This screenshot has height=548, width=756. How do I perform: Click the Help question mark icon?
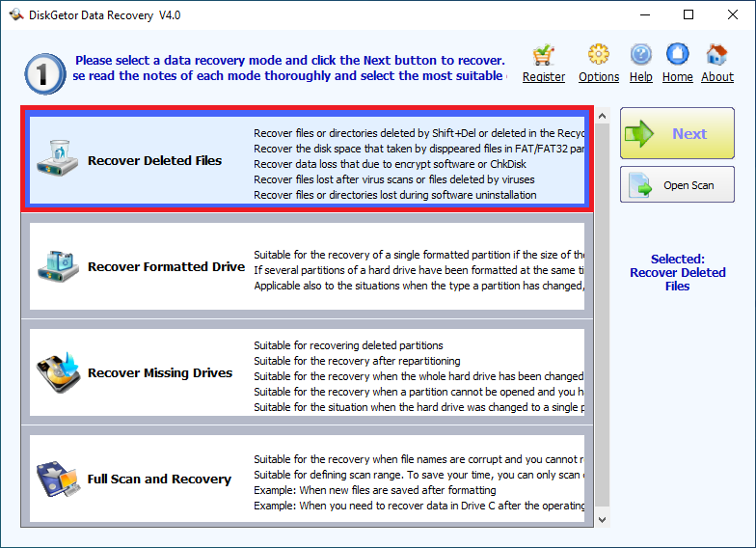[641, 55]
